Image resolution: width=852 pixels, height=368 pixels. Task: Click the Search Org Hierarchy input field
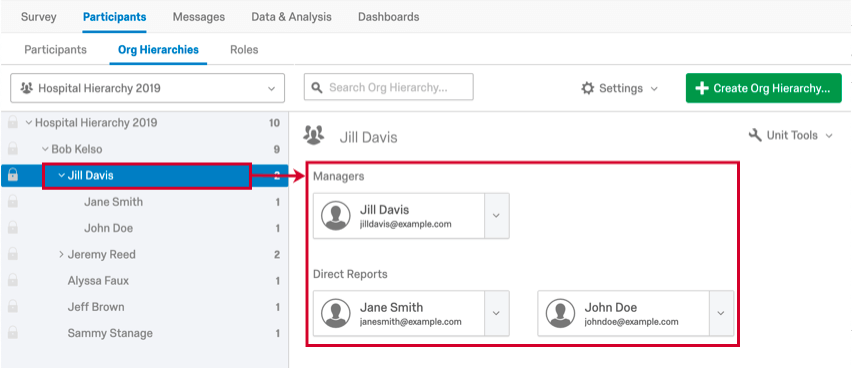click(x=389, y=87)
